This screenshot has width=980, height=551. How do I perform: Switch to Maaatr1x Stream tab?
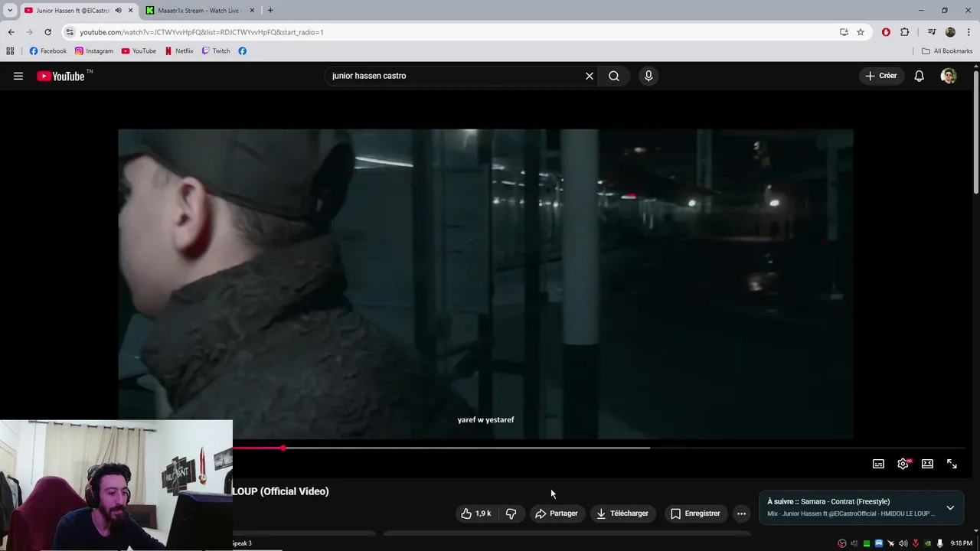pos(199,11)
